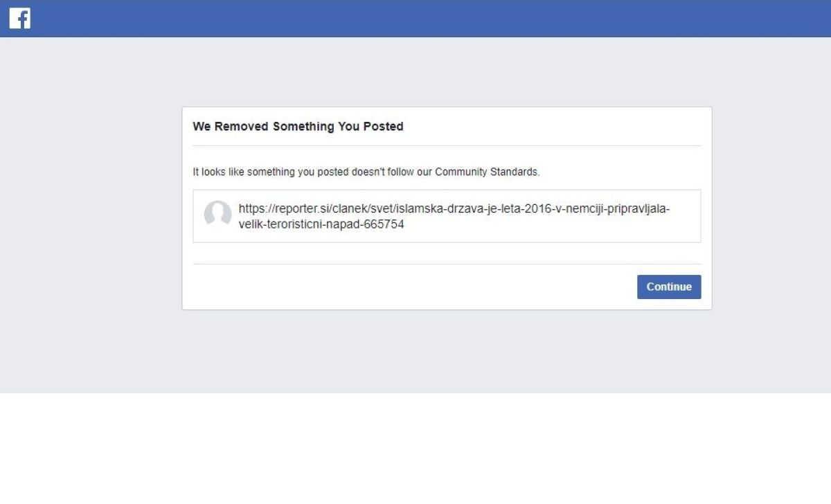Click gray page background left of dialog
This screenshot has width=831, height=504.
(x=90, y=208)
